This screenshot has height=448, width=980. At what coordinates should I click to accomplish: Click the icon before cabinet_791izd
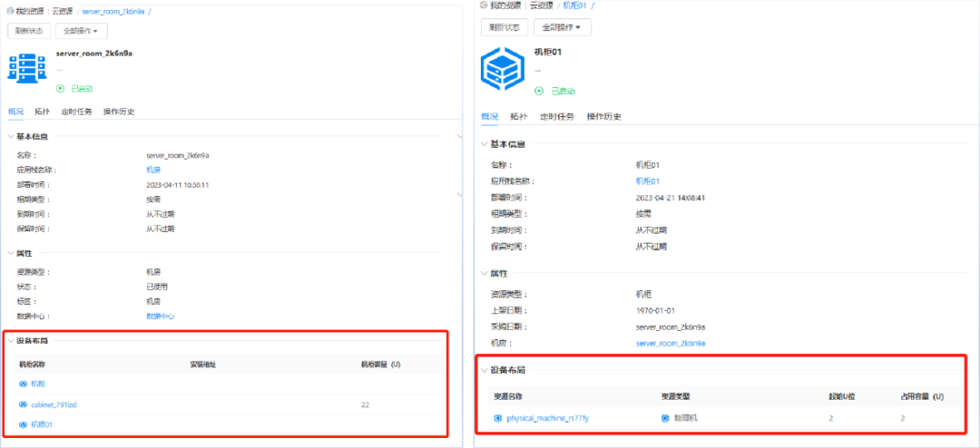[23, 404]
